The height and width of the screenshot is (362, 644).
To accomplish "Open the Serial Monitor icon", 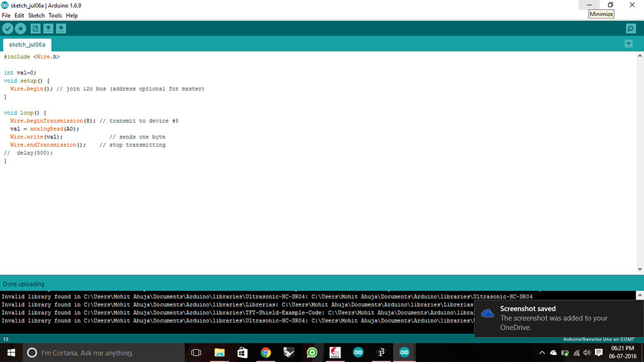I will point(631,28).
